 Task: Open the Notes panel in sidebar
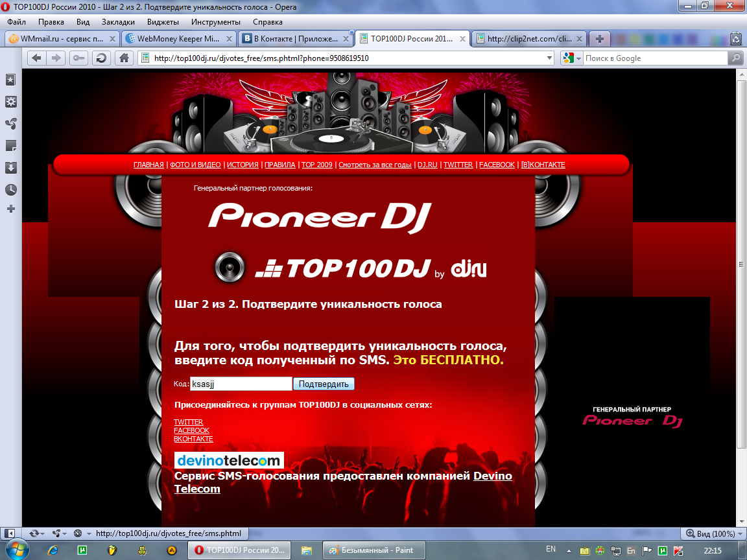tap(10, 146)
